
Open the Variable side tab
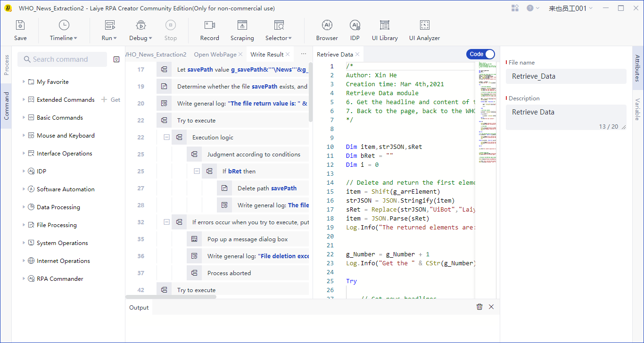[x=637, y=109]
